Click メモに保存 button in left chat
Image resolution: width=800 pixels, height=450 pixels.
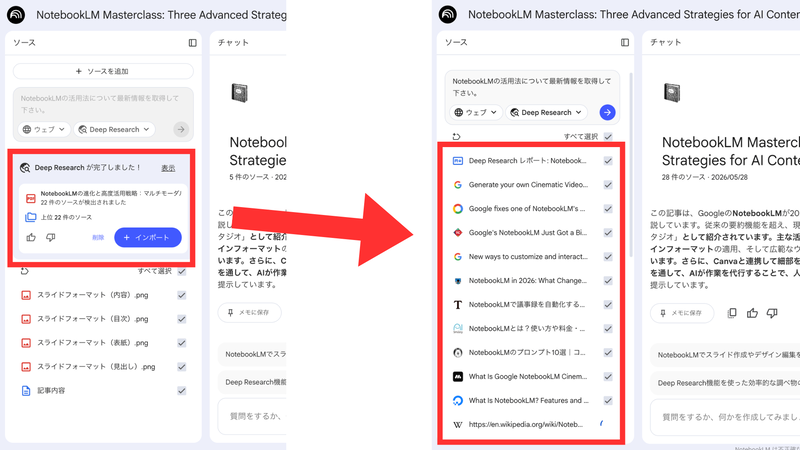[249, 312]
